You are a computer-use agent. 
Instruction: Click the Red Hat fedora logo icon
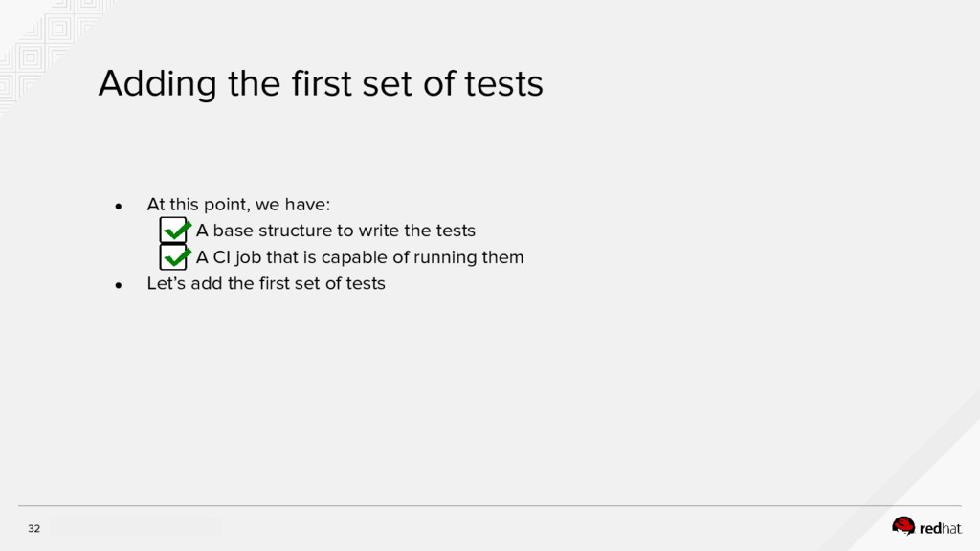coord(903,525)
